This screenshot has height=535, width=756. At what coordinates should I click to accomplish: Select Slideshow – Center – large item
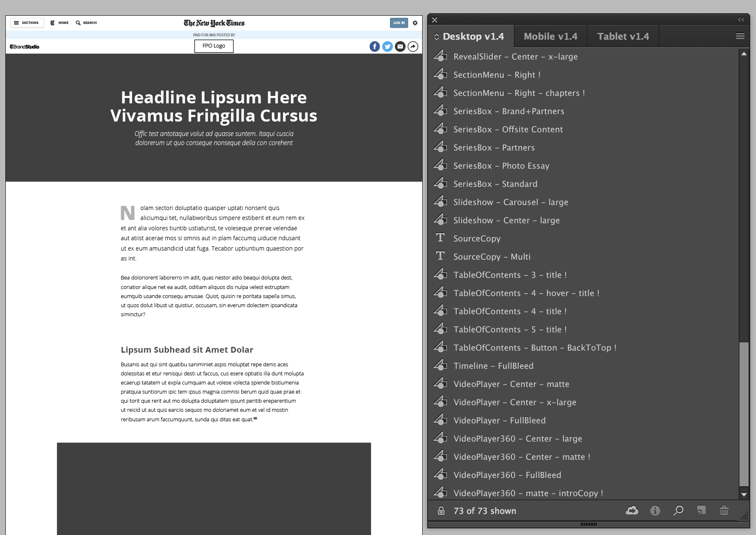coord(582,220)
